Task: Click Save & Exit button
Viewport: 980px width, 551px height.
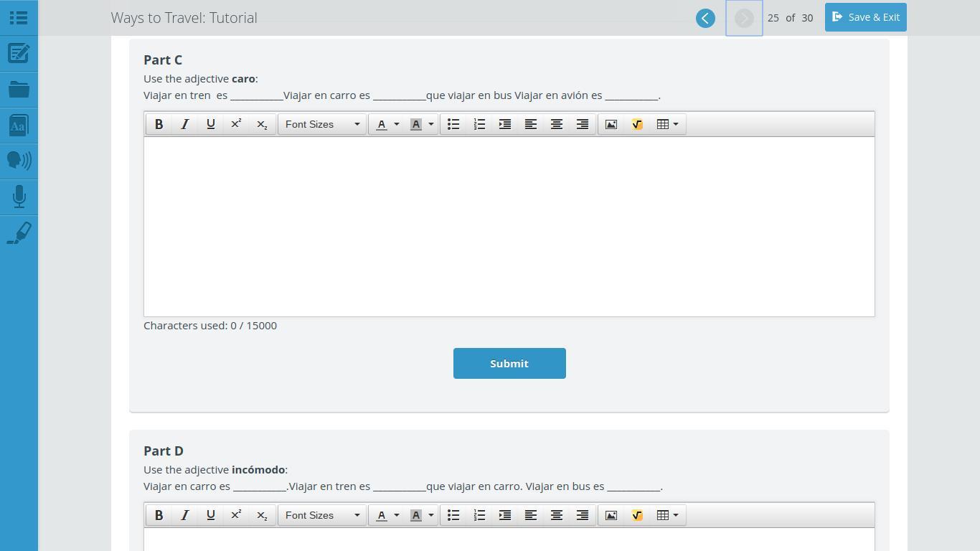Action: pos(866,17)
